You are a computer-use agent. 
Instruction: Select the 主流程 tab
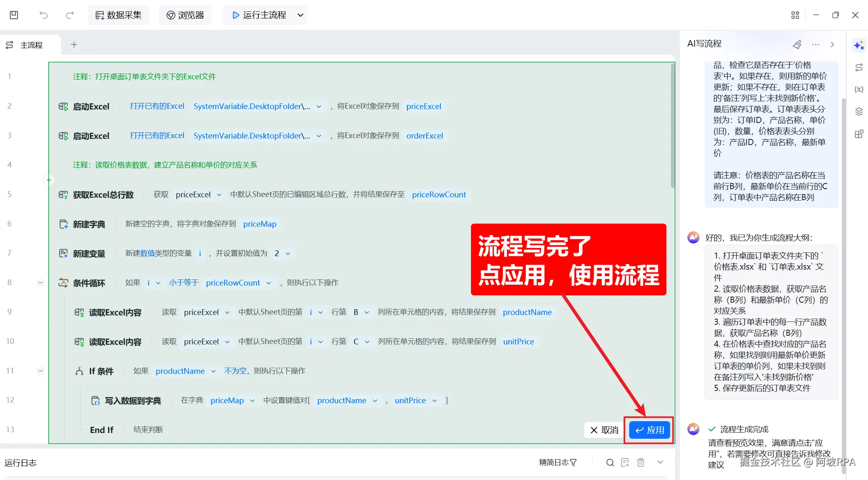31,45
